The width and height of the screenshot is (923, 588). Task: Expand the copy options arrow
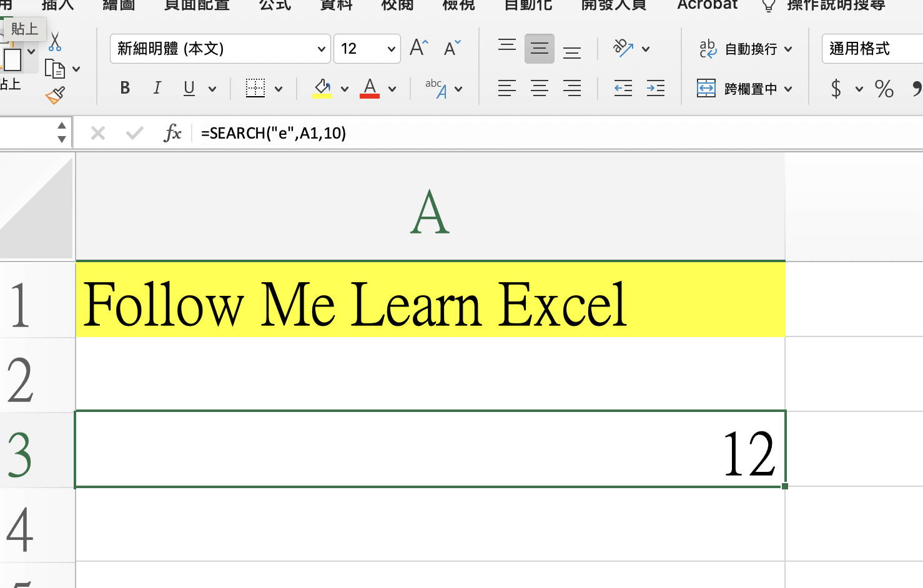(x=76, y=69)
